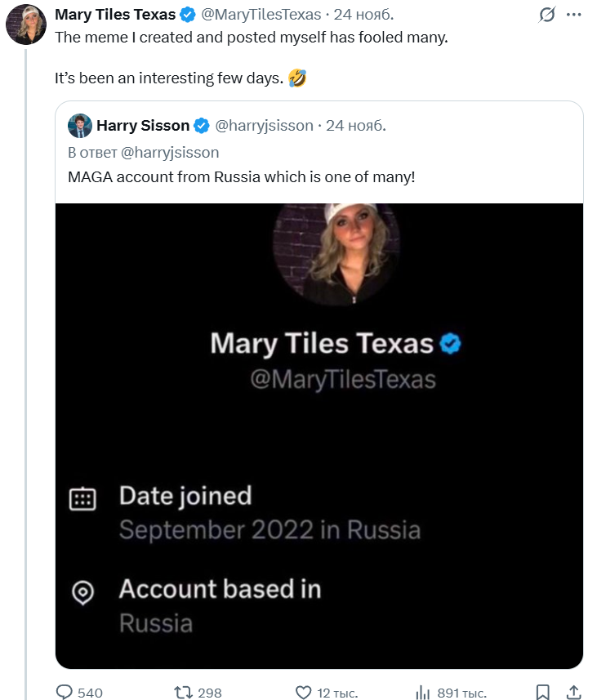Click Mary Tiles Texas display name
The width and height of the screenshot is (597, 700).
pos(114,15)
